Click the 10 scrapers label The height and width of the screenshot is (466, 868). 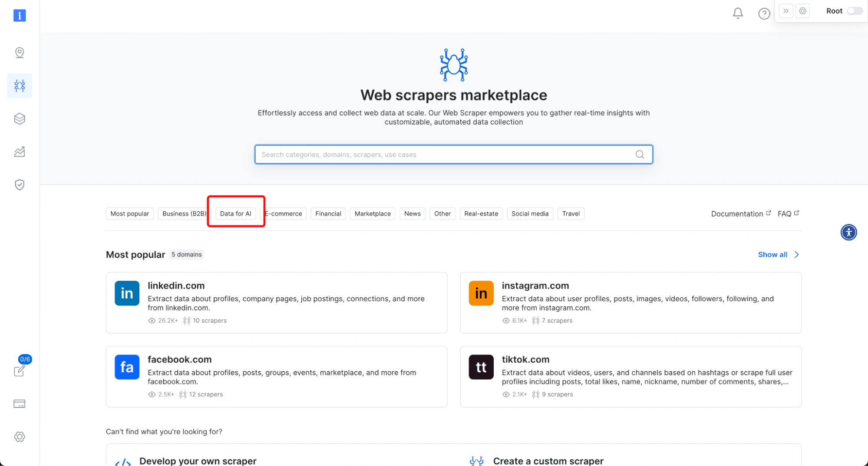click(210, 321)
